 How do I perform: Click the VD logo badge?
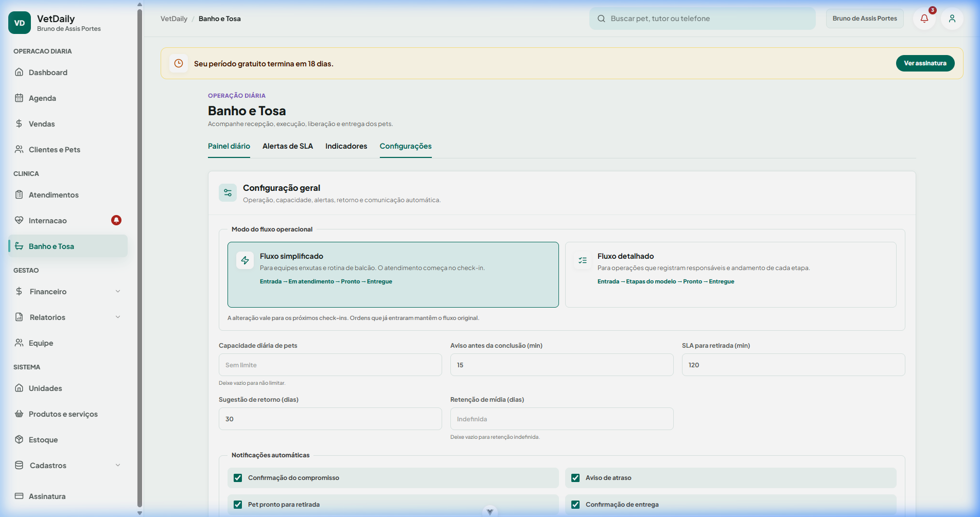pyautogui.click(x=20, y=23)
